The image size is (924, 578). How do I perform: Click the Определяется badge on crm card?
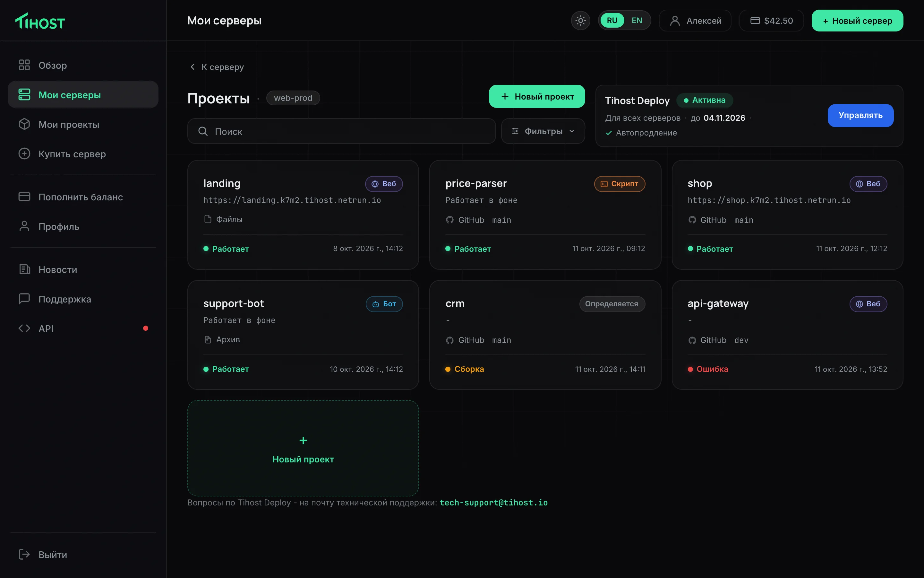[612, 304]
